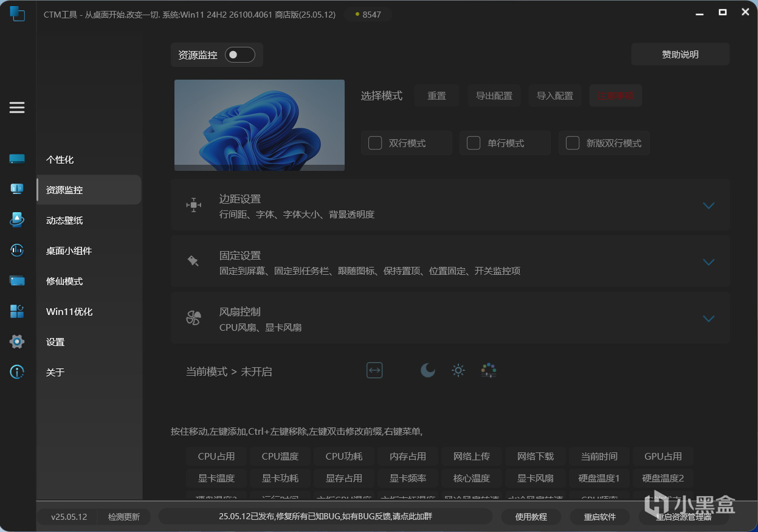Add the 硬盘温度1 monitor item

599,478
